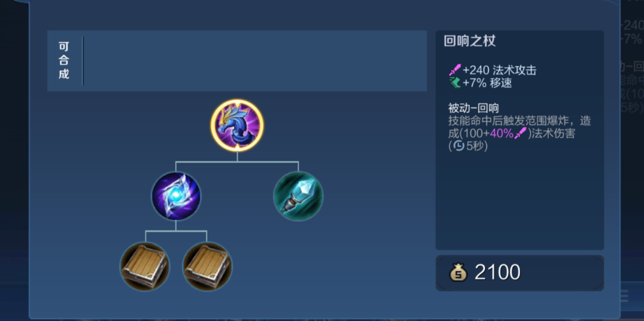Screen dimensions: 644x321
Task: Tap the gold money bag icon
Action: 458,272
